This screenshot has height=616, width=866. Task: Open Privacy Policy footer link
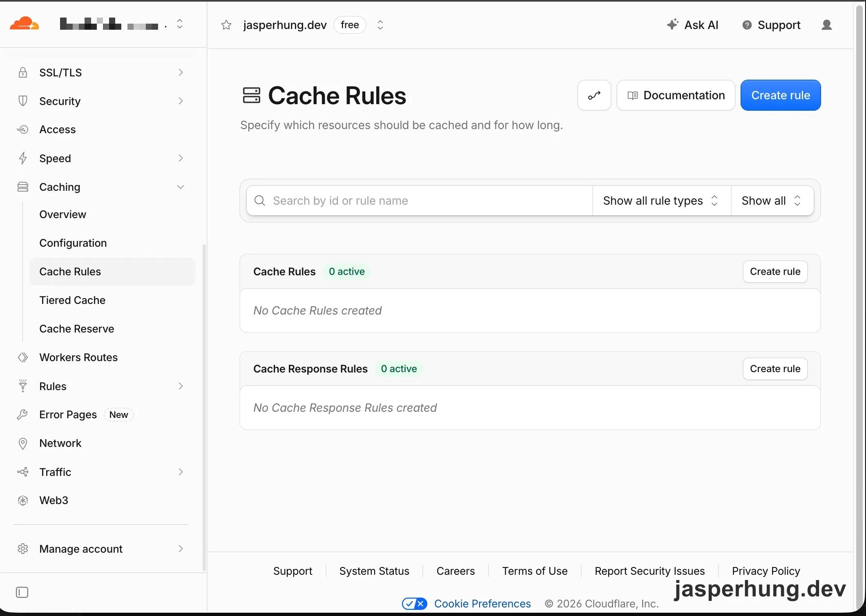tap(766, 571)
